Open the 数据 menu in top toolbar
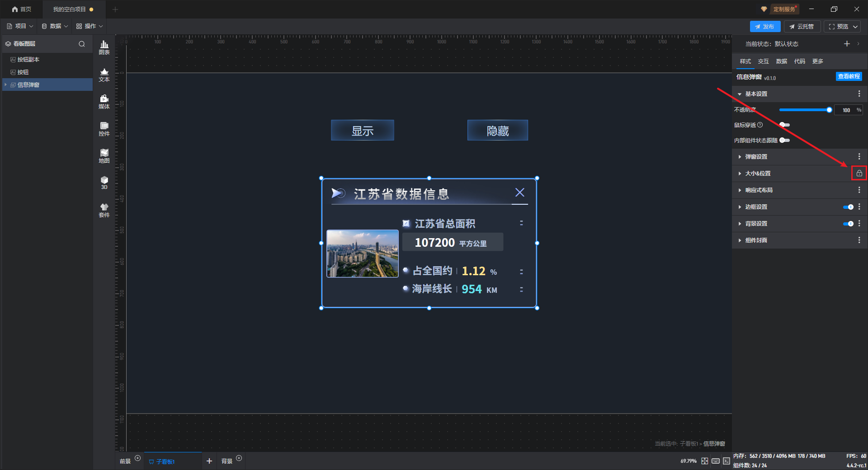 (x=55, y=26)
